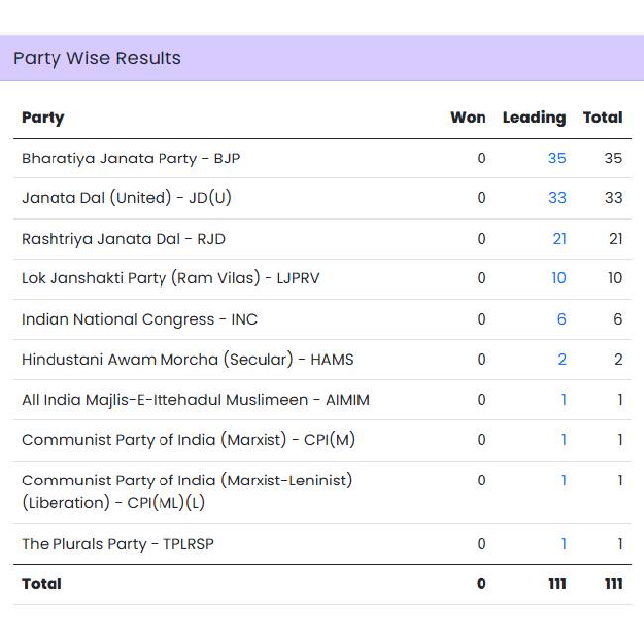Viewport: 644px width, 644px height.
Task: Click The Plurals Party leading link
Action: coord(564,543)
